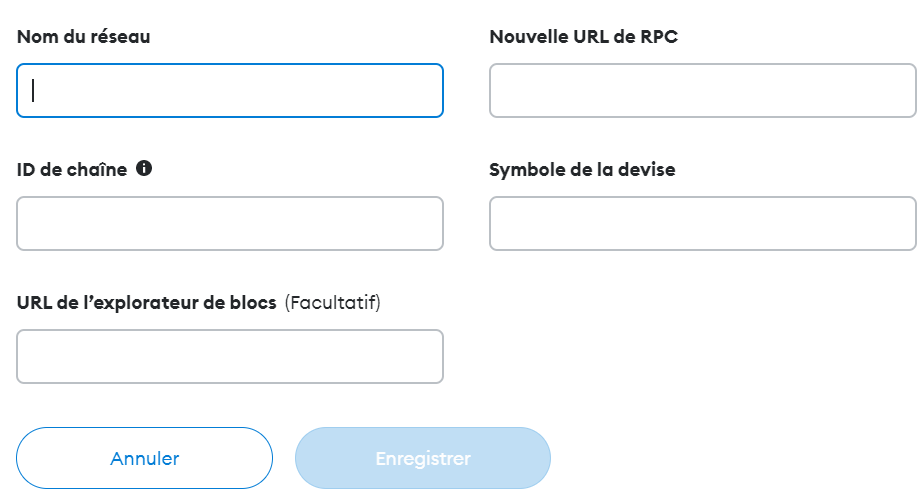
Task: Click into the Nouvelle URL de RPC field
Action: [702, 91]
